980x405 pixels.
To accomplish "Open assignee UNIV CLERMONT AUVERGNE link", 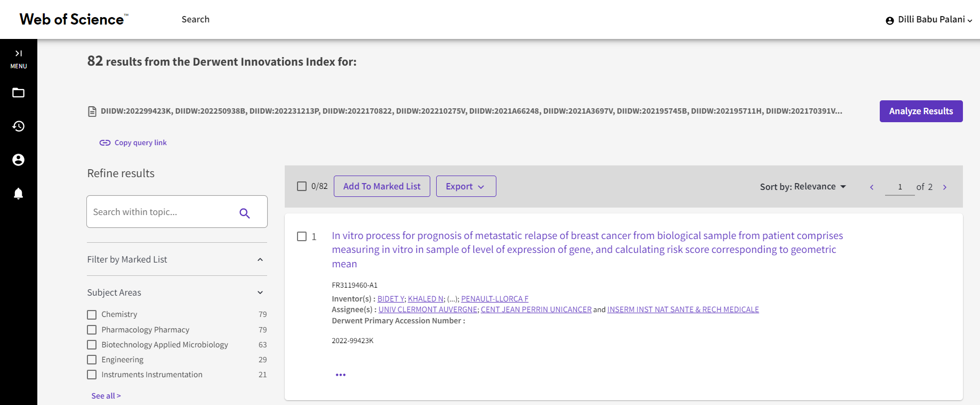I will 428,309.
